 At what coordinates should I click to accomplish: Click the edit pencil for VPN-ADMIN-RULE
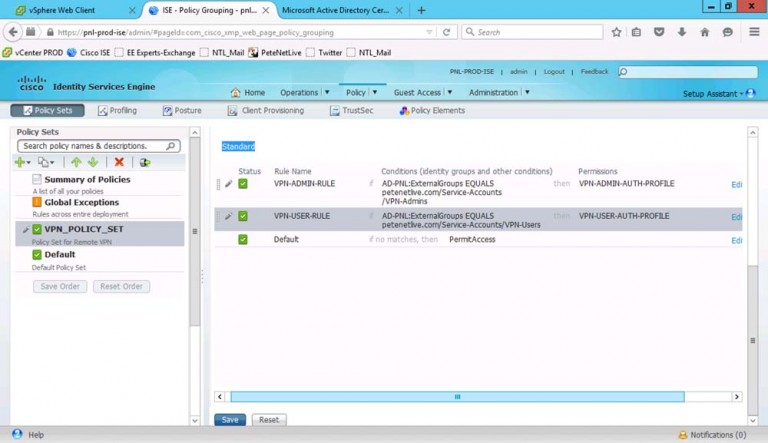[228, 184]
